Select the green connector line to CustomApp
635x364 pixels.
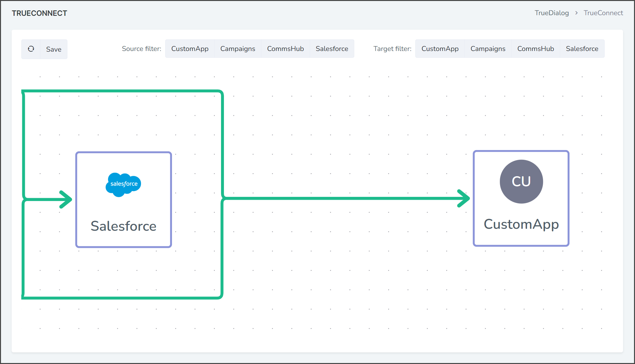tap(342, 198)
